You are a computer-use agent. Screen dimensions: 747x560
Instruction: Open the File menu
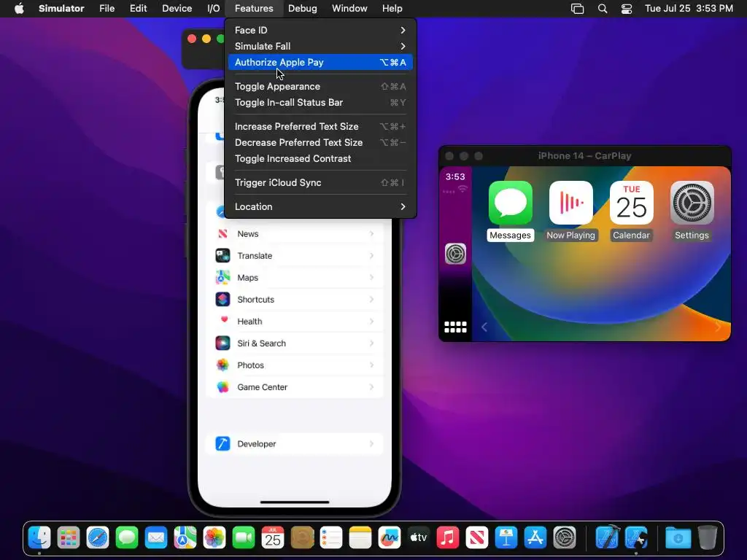tap(107, 9)
